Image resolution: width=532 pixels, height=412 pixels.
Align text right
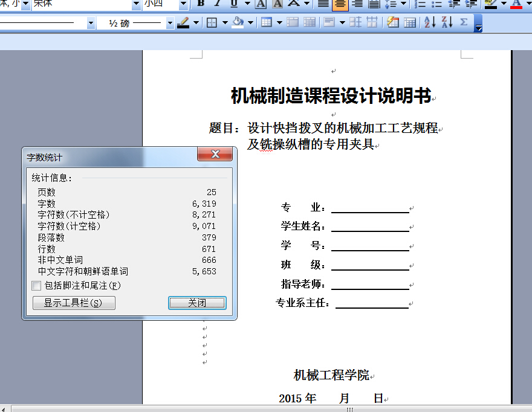pyautogui.click(x=357, y=4)
